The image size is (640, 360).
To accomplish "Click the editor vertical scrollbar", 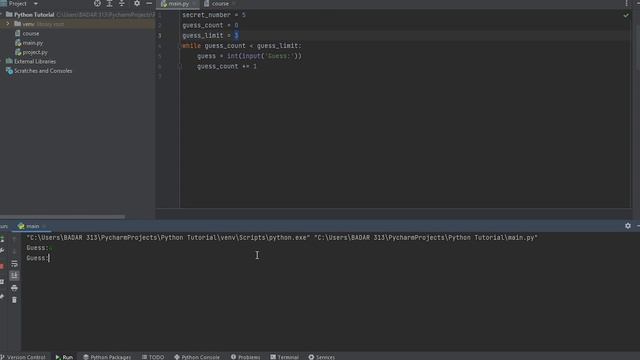I will [637, 47].
